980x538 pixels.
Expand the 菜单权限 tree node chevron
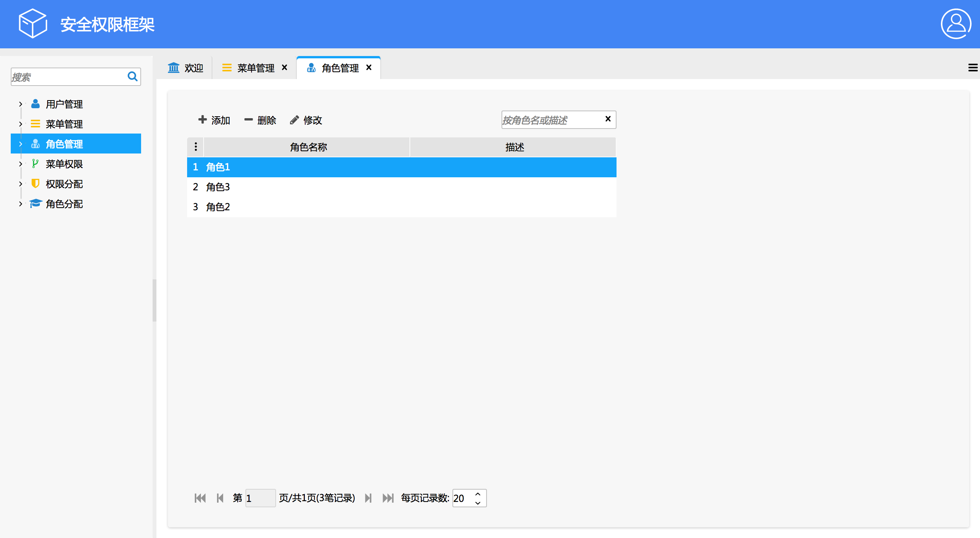pos(21,164)
